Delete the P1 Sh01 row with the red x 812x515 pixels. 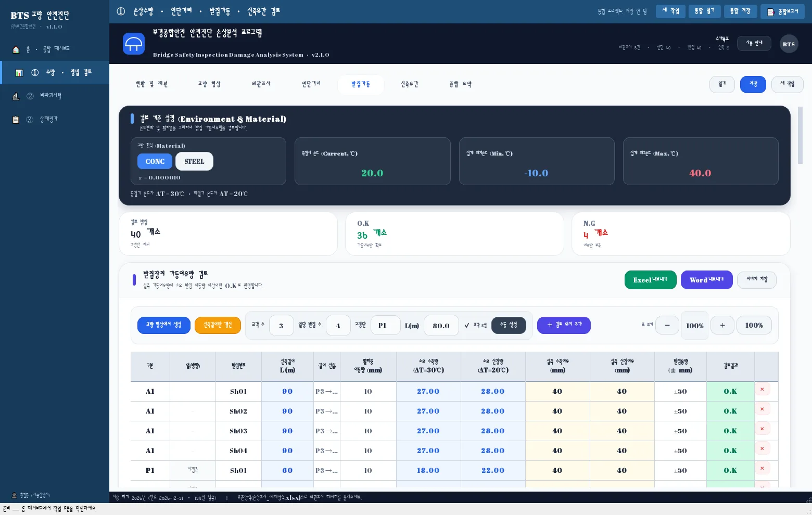[x=762, y=468]
